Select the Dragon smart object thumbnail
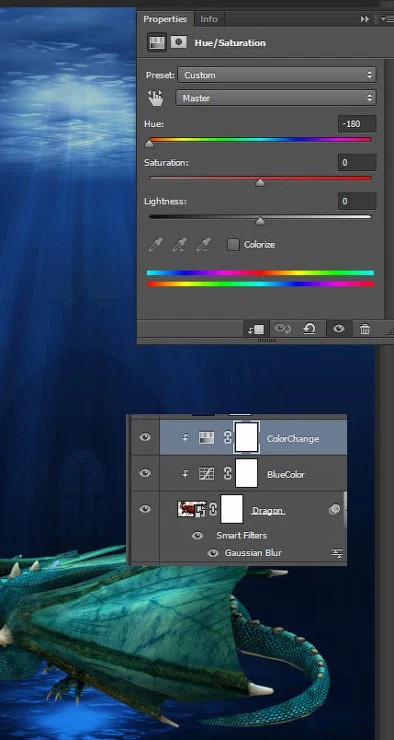This screenshot has height=740, width=394. coord(192,509)
